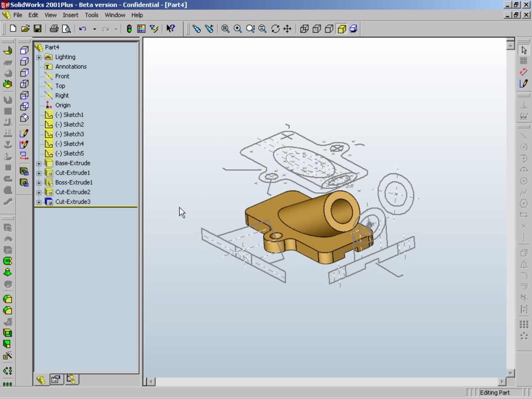Expand the Base-Extrude feature node

tap(39, 163)
